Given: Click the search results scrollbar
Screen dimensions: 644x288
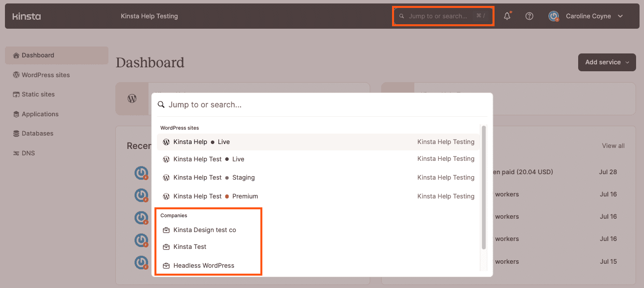Looking at the screenshot, I should pos(484,188).
